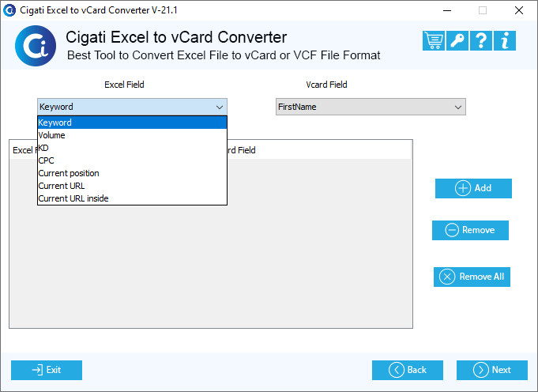Viewport: 538px width, 392px height.
Task: Expand the Vcard Field FirstName dropdown
Action: click(371, 107)
